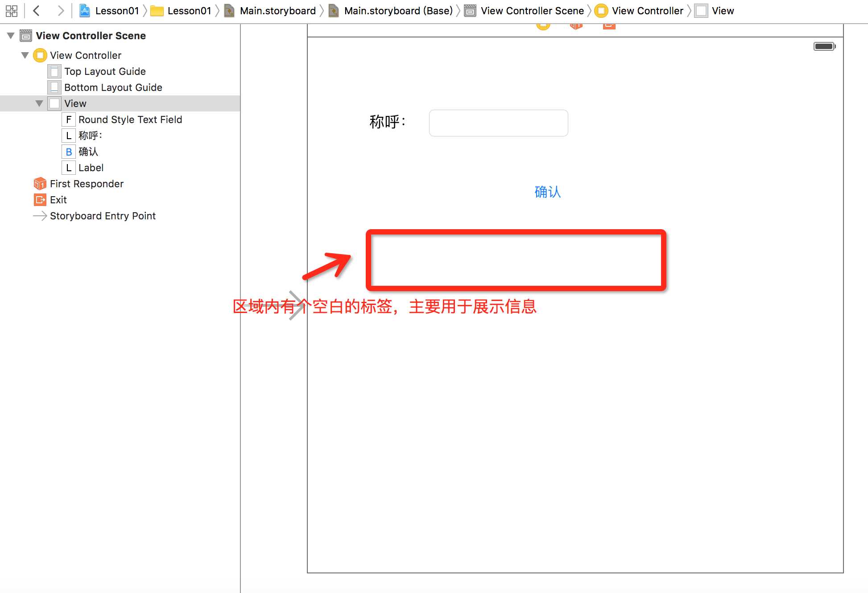Select 确认 button item in outline
The image size is (868, 593).
pyautogui.click(x=88, y=152)
